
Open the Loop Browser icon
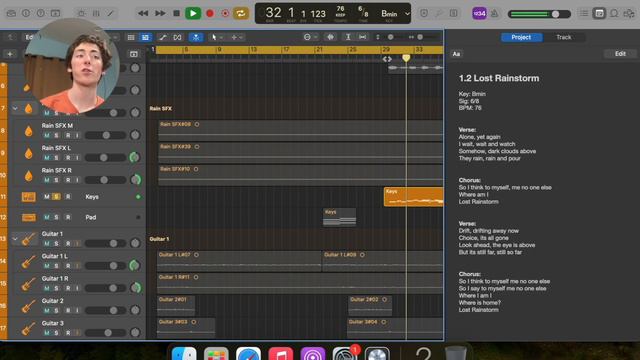pos(614,13)
